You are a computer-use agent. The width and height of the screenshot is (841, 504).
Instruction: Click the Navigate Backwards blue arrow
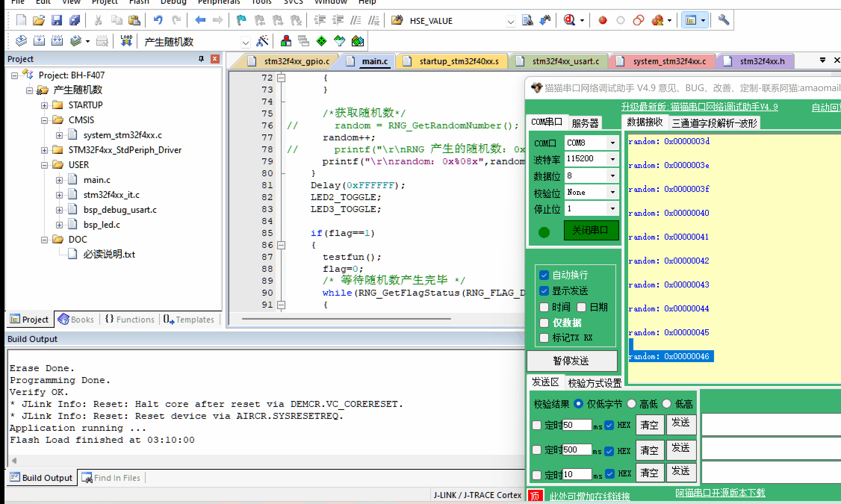pos(200,20)
